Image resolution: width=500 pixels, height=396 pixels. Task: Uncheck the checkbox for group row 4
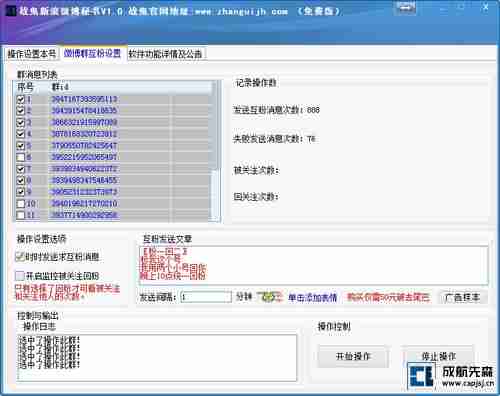click(x=21, y=134)
